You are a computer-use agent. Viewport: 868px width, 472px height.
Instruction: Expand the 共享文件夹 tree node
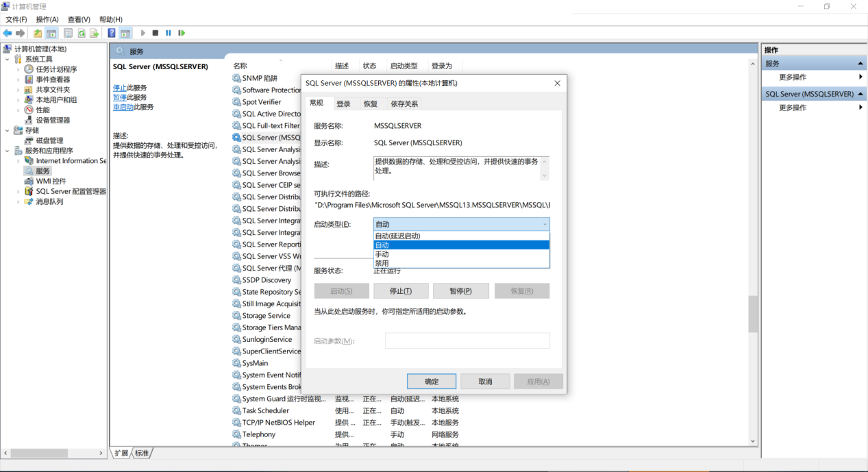(18, 90)
